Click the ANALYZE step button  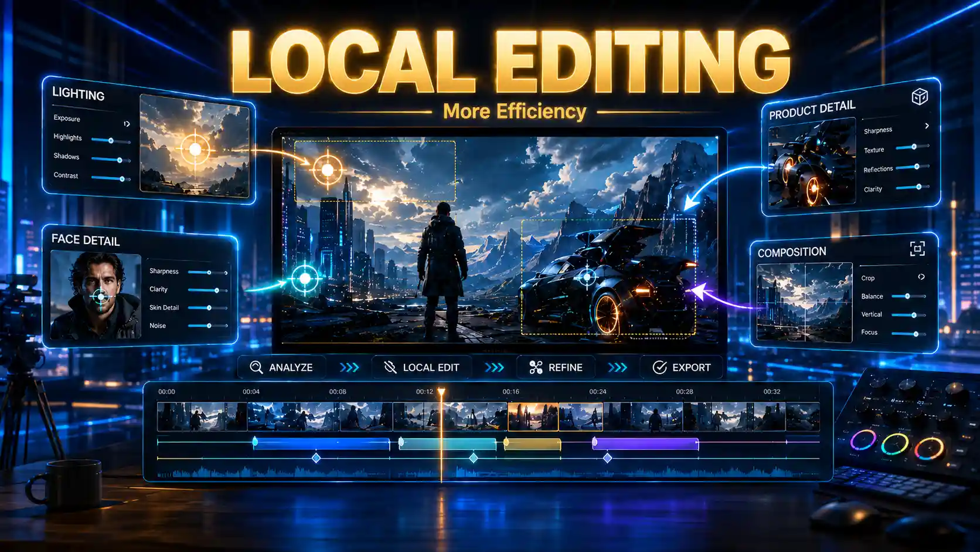tap(282, 367)
